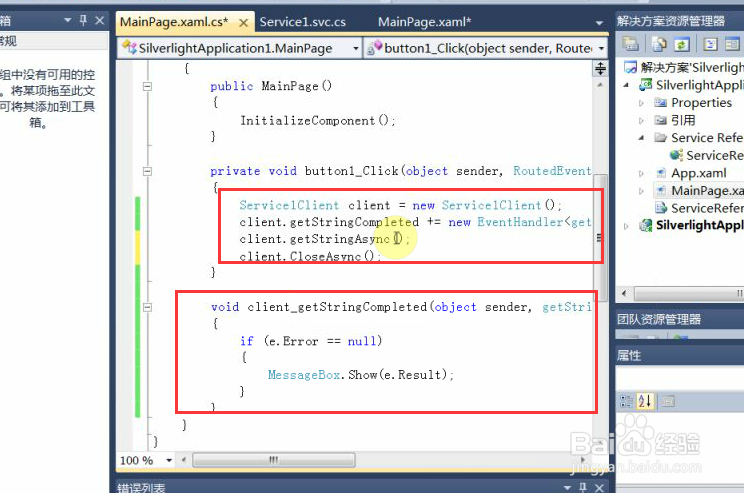
Task: Click the C# SilverlightAppli project icon
Action: (645, 85)
